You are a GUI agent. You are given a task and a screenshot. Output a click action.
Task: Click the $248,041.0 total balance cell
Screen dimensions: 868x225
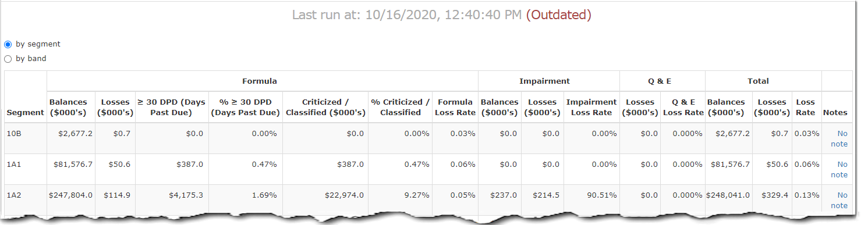pyautogui.click(x=728, y=195)
